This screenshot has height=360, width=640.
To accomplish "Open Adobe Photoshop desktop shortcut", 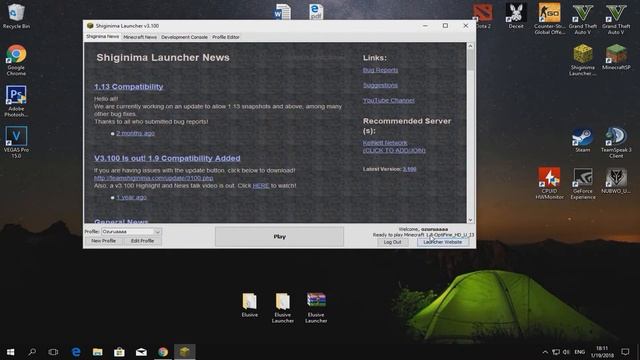I will [x=16, y=101].
